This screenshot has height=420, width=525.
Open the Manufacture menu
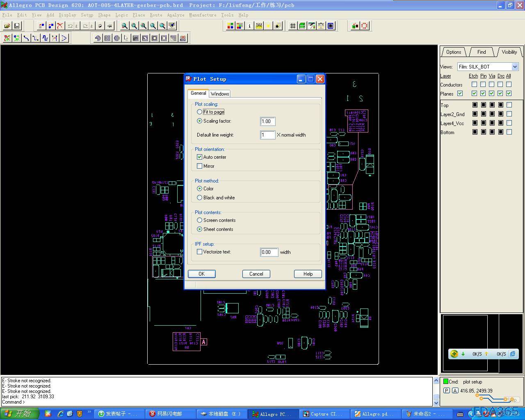[x=202, y=15]
